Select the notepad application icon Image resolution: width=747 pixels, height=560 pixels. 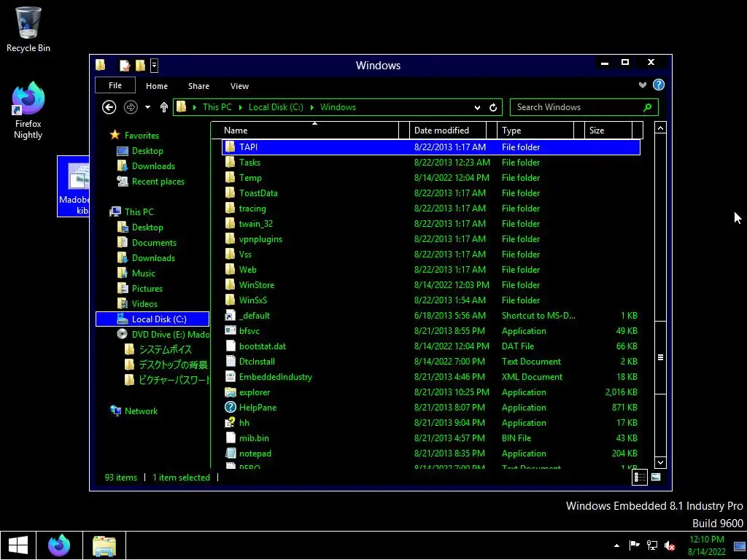pyautogui.click(x=231, y=454)
